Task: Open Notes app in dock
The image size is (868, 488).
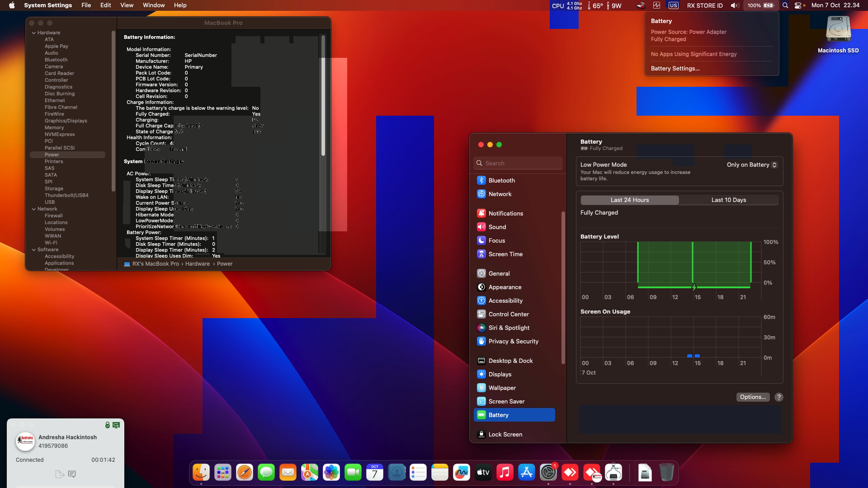Action: (440, 473)
